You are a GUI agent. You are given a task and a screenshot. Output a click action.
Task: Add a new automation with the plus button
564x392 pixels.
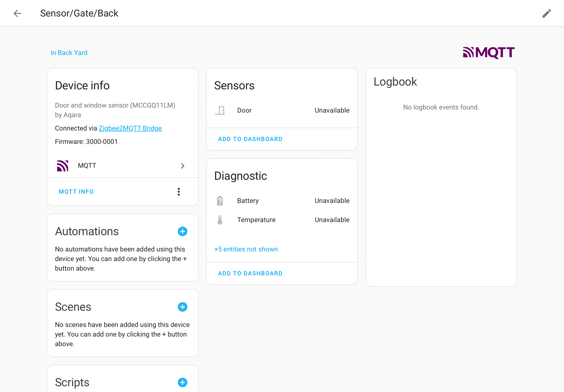tap(182, 231)
